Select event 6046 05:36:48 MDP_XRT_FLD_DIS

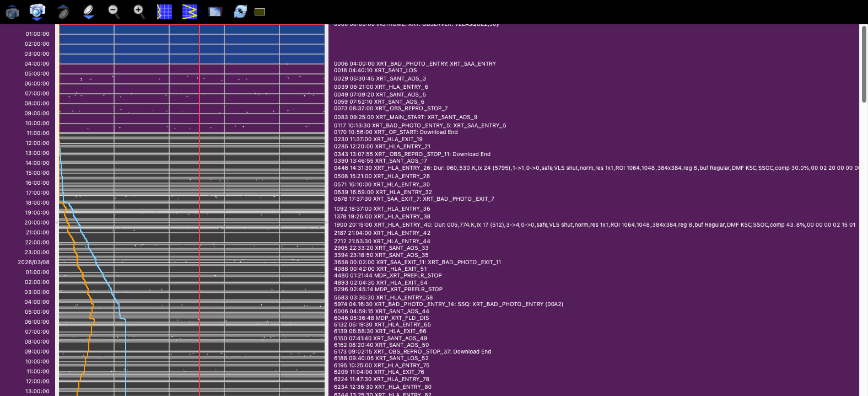[x=381, y=318]
